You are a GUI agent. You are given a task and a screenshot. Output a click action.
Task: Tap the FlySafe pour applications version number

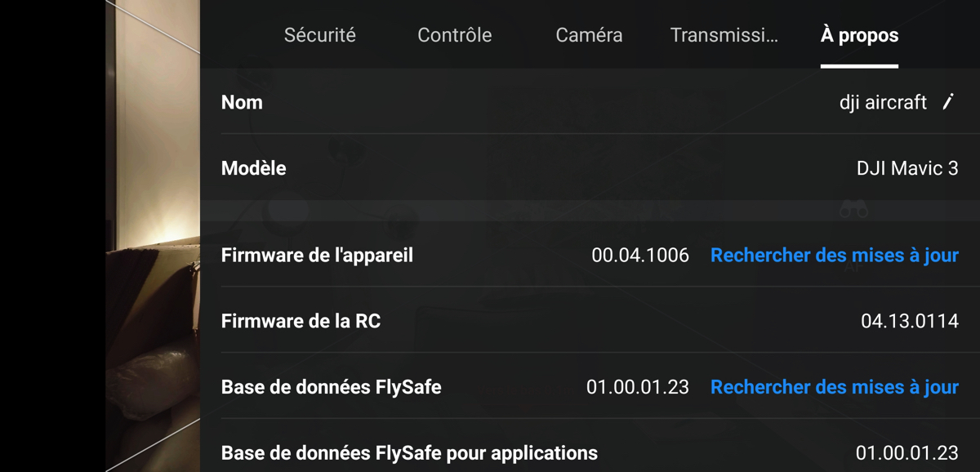point(907,452)
